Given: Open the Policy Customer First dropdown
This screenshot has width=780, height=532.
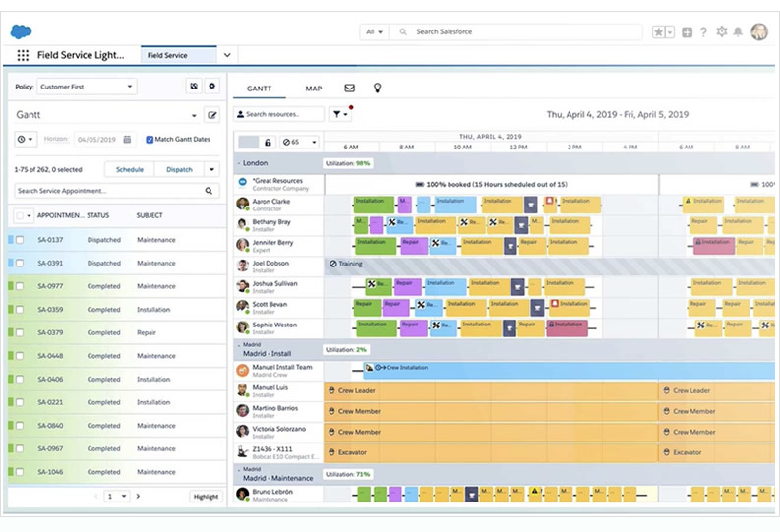Looking at the screenshot, I should pos(87,87).
